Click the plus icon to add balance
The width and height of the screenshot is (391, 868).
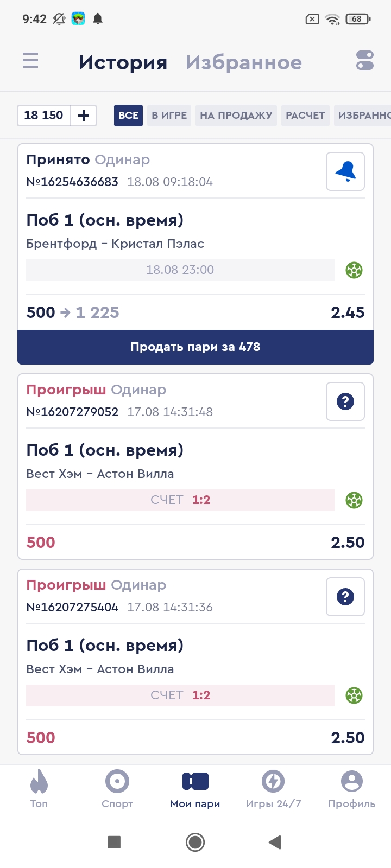pos(84,116)
